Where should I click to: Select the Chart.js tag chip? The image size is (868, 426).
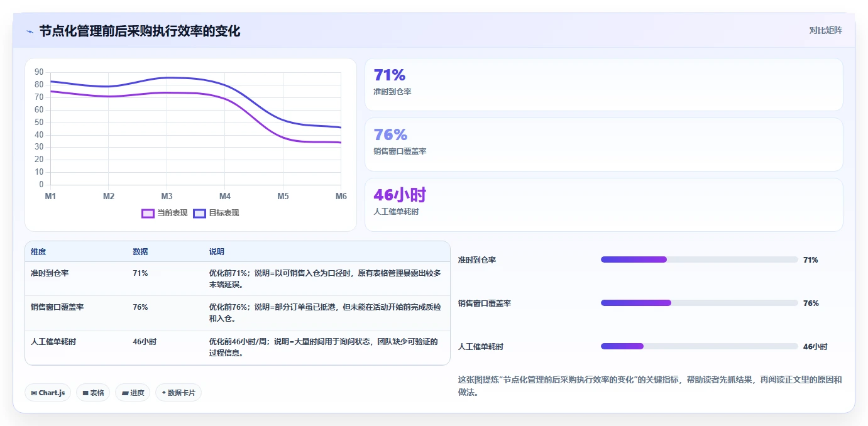48,393
